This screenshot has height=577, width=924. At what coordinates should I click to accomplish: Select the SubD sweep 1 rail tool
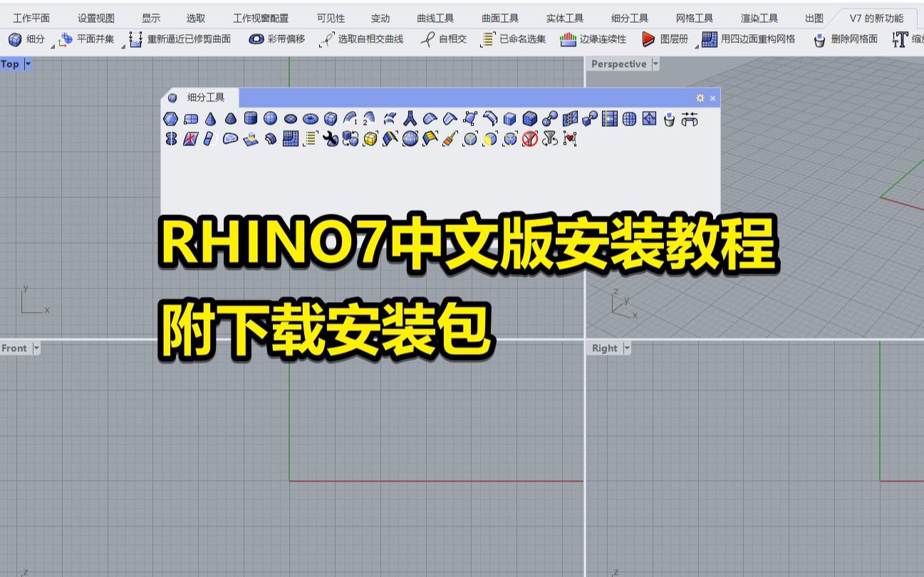click(351, 119)
